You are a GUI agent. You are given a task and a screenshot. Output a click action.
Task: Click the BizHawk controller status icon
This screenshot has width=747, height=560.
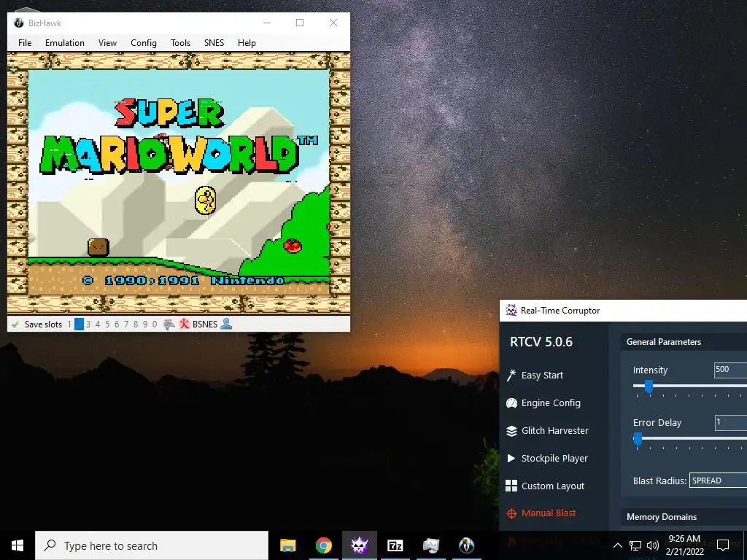coord(169,324)
